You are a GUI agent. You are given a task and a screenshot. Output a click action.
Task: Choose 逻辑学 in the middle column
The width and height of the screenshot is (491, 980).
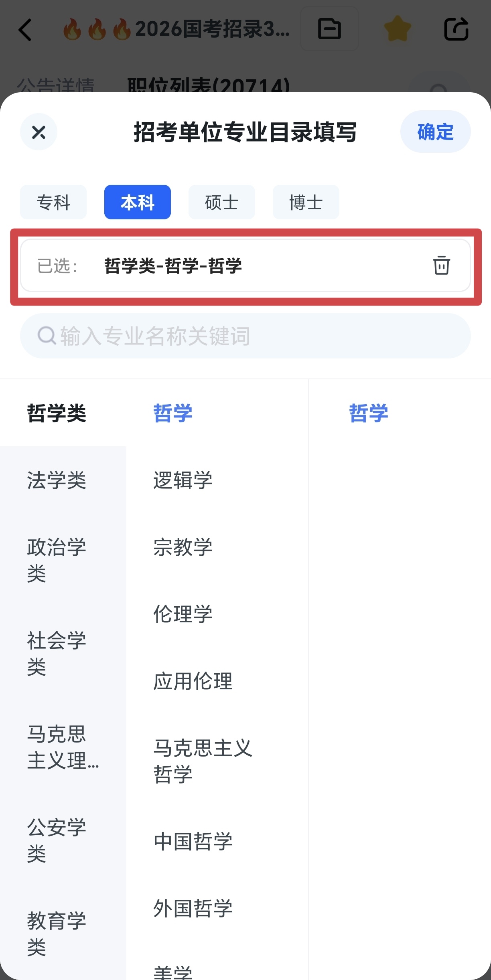[183, 480]
